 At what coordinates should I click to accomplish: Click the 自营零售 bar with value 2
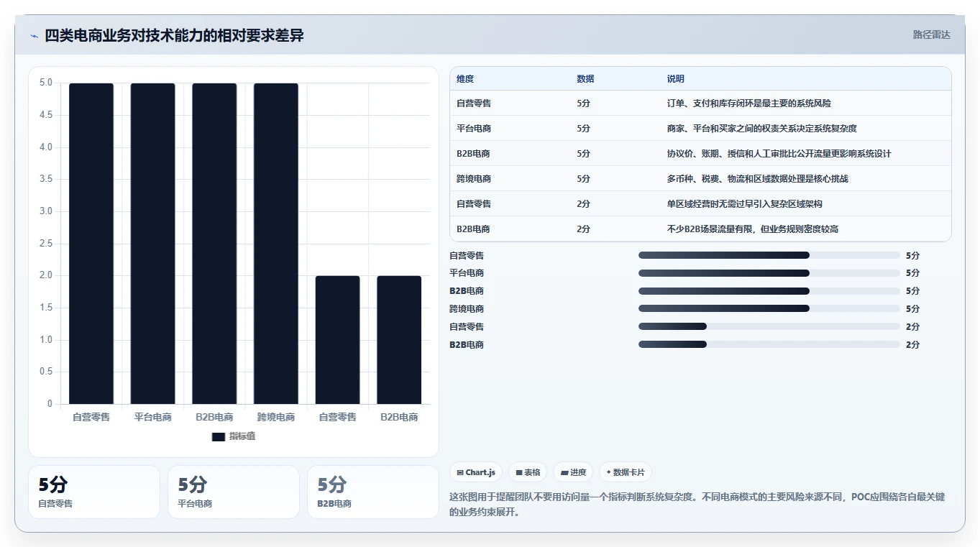click(337, 340)
